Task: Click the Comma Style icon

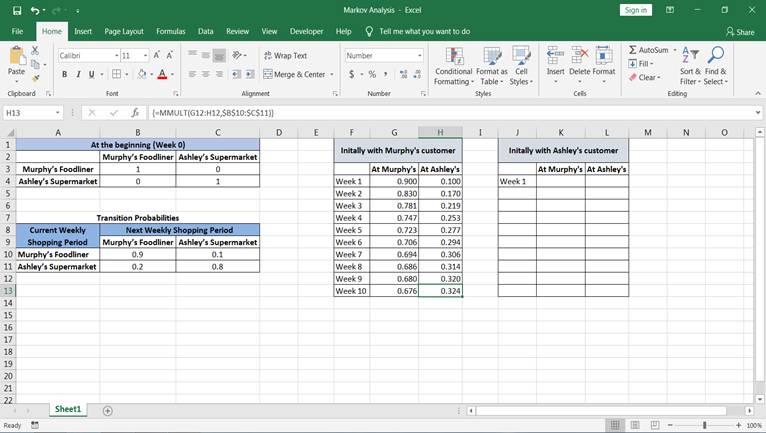Action: point(385,74)
